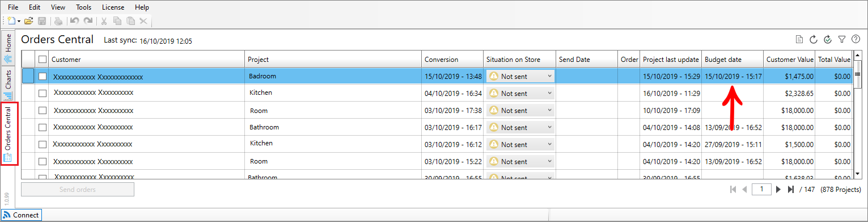Check the Bathroom row checkbox
Viewport: 868px width, 222px height.
[x=43, y=127]
